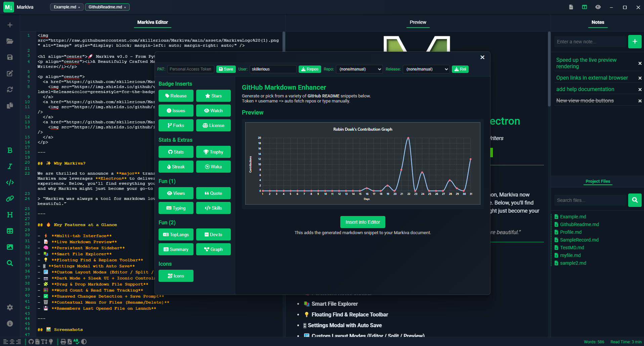This screenshot has width=644, height=346.
Task: Click the new file plus icon in left sidebar
Action: pos(10,25)
